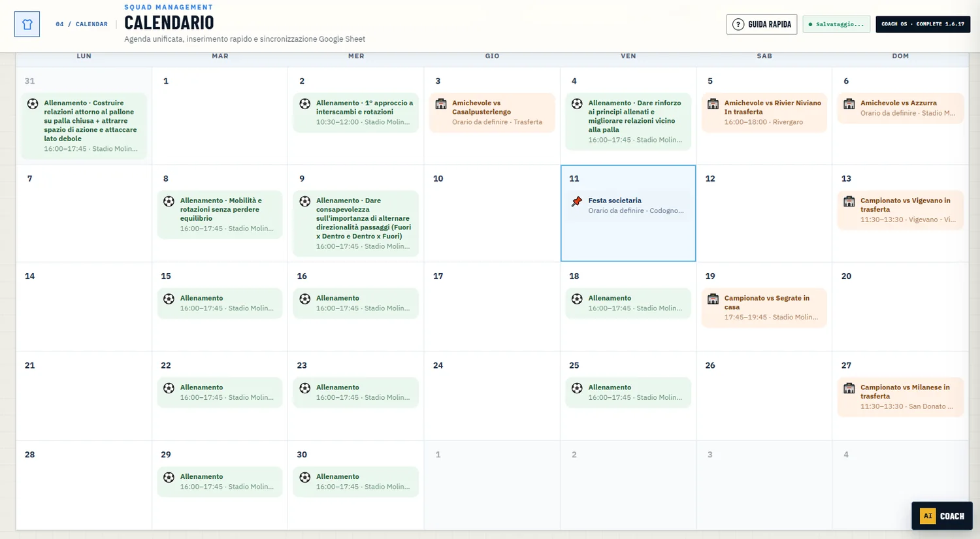Screen dimensions: 980x539
Task: Open Amichevole vs Rivier Niviano In trasferta title
Action: [772, 107]
